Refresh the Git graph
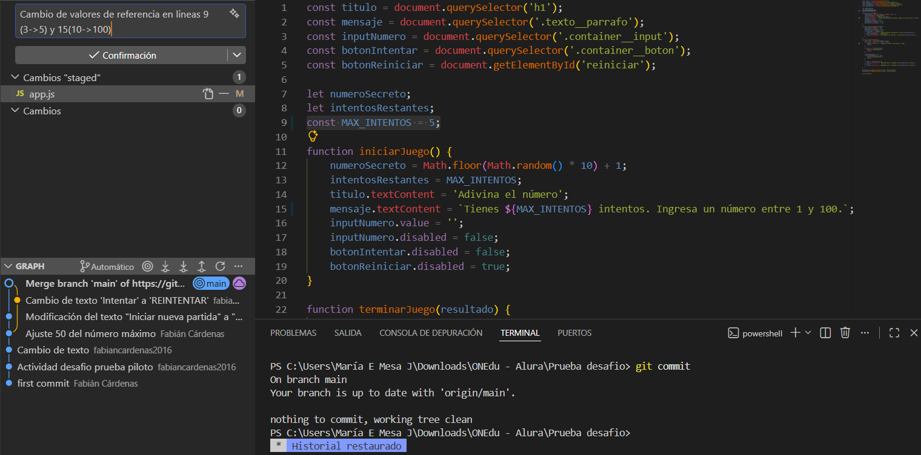 (220, 267)
